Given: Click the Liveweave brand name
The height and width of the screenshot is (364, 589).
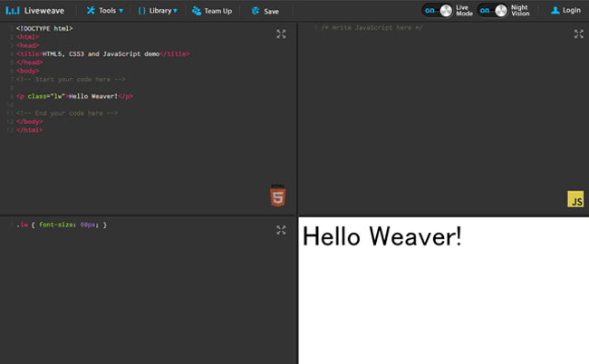Looking at the screenshot, I should coord(44,11).
